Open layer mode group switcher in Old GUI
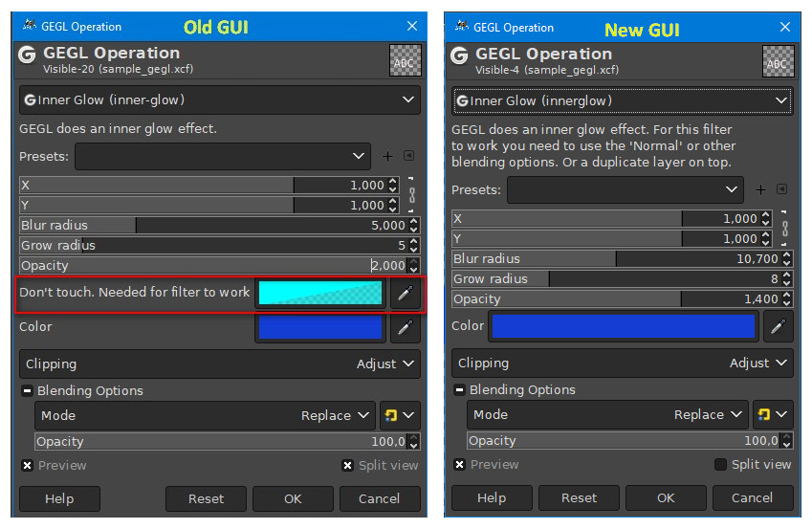Image resolution: width=812 pixels, height=529 pixels. point(400,415)
